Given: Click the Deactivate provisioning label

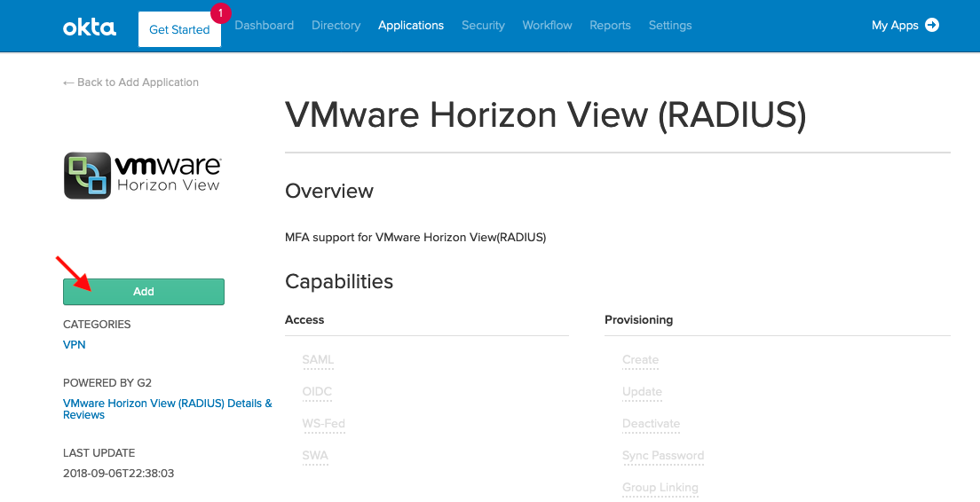Looking at the screenshot, I should click(652, 424).
